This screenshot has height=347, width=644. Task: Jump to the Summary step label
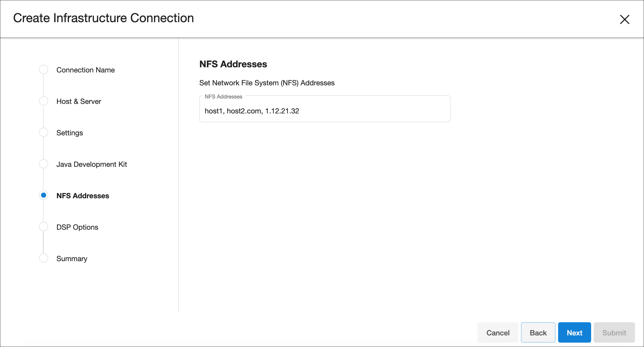[x=72, y=259]
